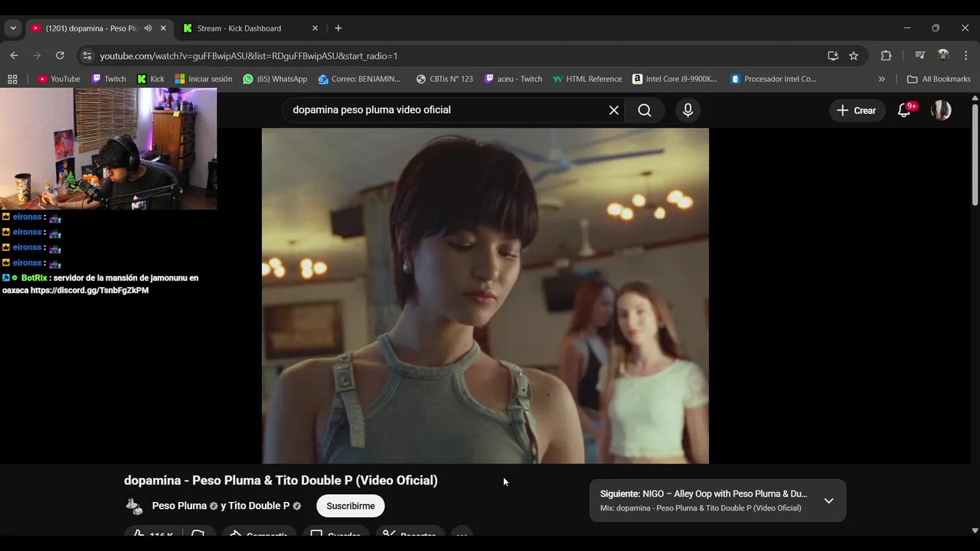
Task: Mute audio on the dopamina YouTube tab
Action: pyautogui.click(x=148, y=28)
